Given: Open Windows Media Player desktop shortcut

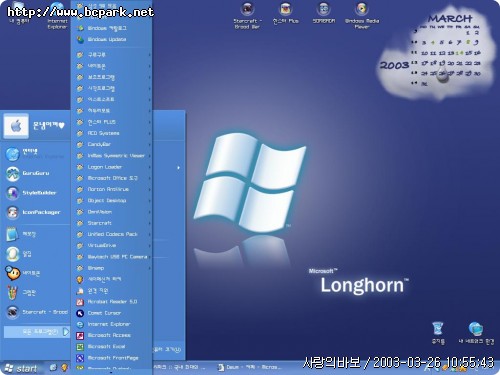Looking at the screenshot, I should pos(362,15).
